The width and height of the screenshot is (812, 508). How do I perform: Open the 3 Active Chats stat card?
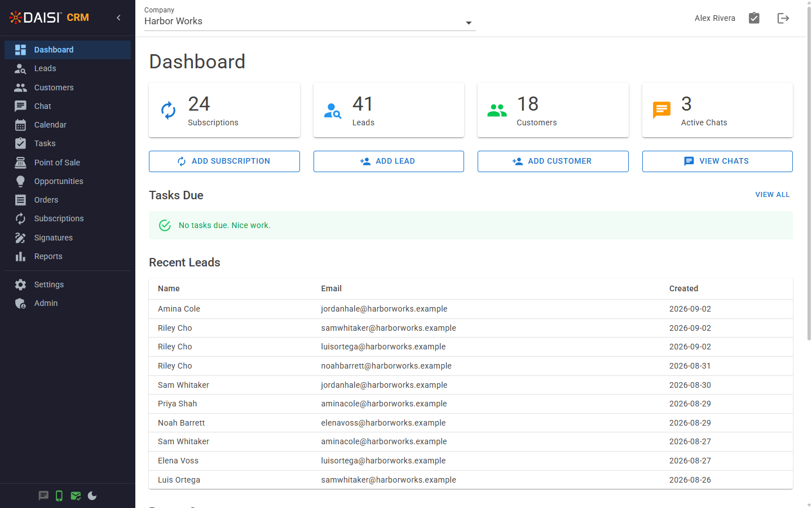tap(717, 110)
